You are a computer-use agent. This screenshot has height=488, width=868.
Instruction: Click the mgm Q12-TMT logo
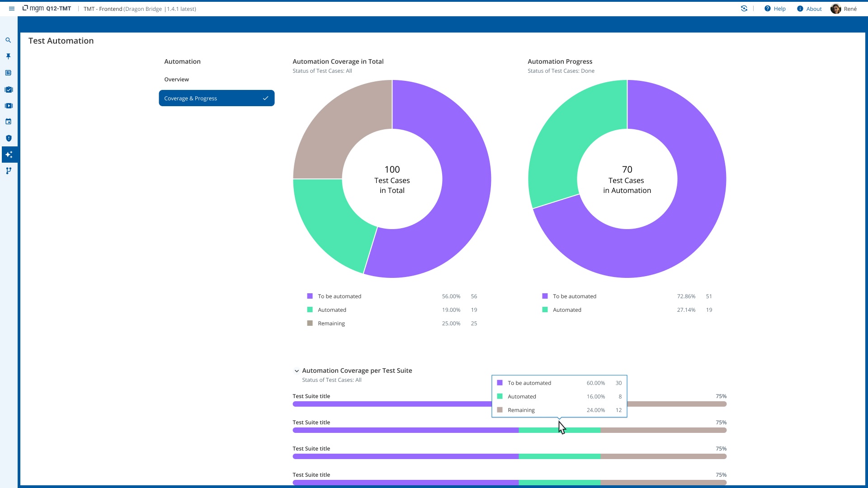click(x=47, y=9)
